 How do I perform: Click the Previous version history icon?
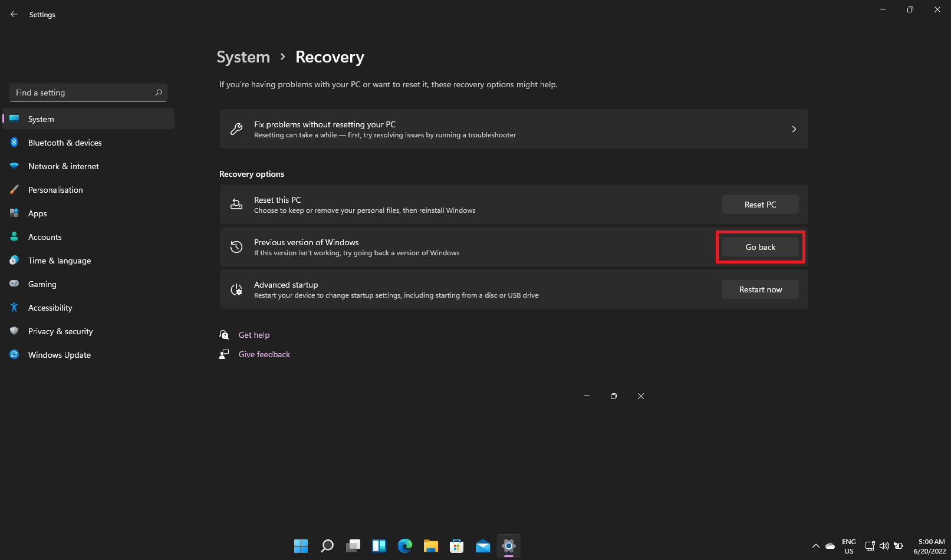pyautogui.click(x=236, y=247)
